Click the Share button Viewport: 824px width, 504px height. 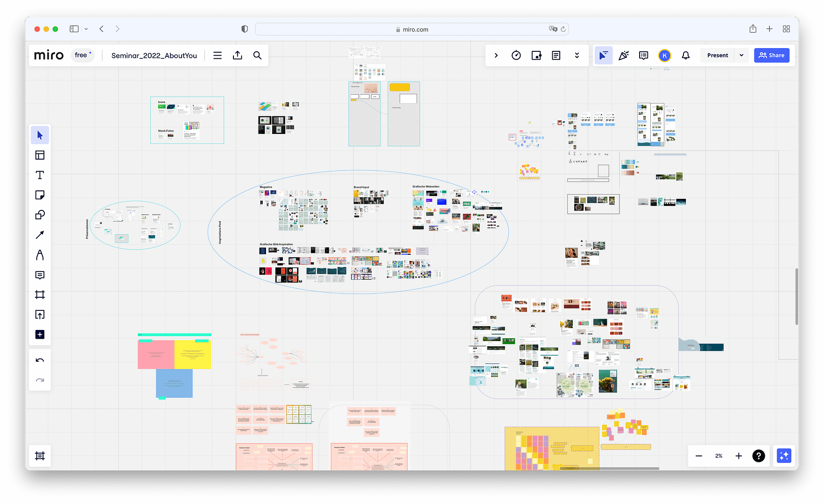coord(771,55)
